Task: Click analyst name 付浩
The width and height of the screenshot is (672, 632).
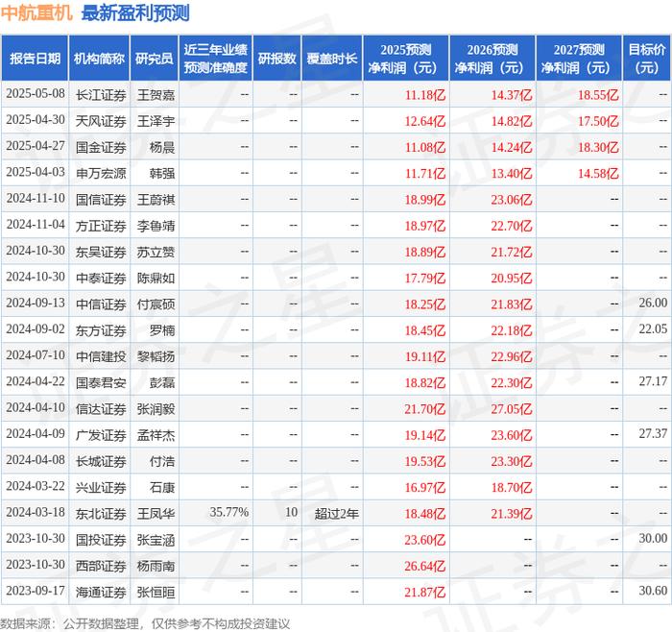Action: point(162,461)
